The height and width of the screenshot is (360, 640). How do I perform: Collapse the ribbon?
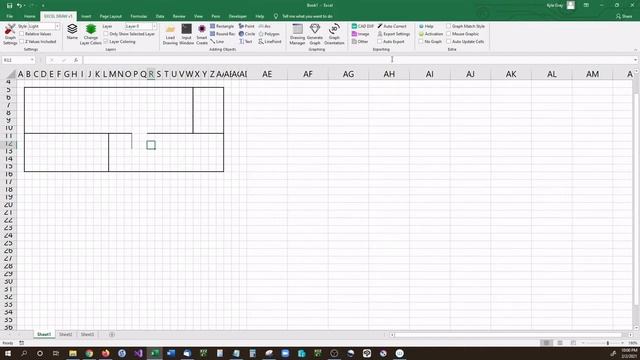coord(636,50)
